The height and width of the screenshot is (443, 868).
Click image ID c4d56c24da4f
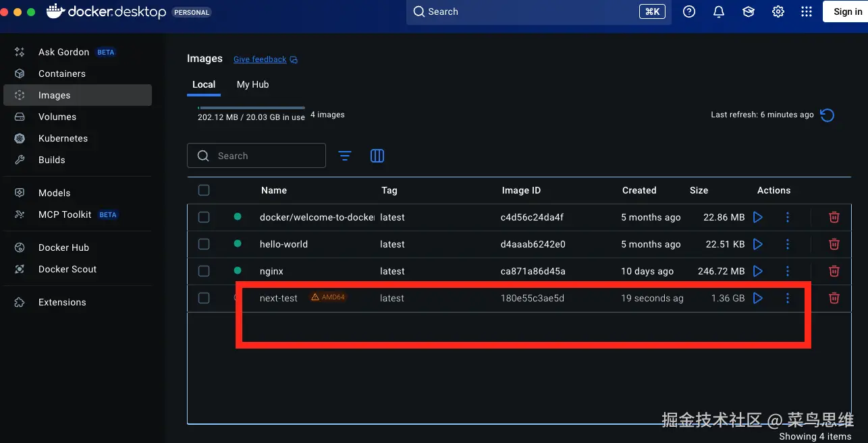click(532, 217)
